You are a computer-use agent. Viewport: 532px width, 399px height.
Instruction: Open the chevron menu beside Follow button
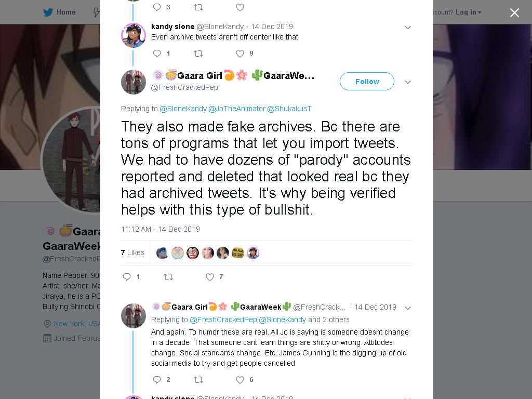tap(408, 82)
